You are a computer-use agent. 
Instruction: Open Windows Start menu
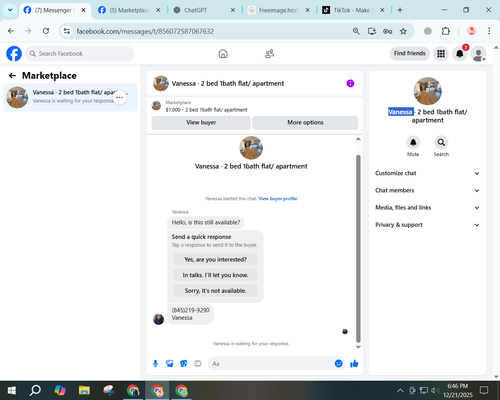pos(12,390)
